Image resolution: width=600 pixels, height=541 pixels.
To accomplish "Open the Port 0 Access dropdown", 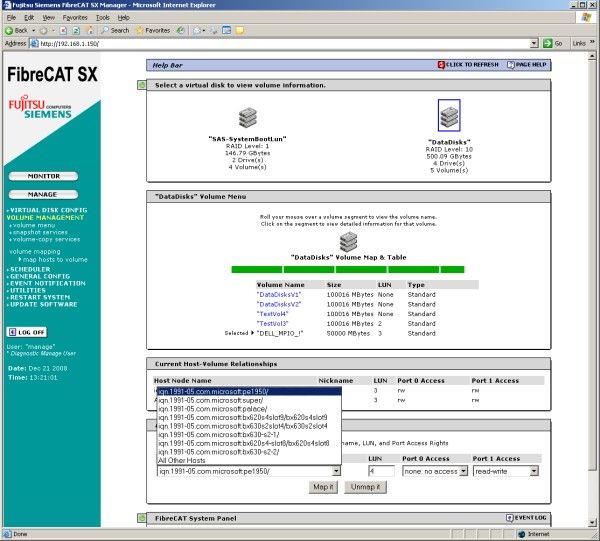I will 435,471.
